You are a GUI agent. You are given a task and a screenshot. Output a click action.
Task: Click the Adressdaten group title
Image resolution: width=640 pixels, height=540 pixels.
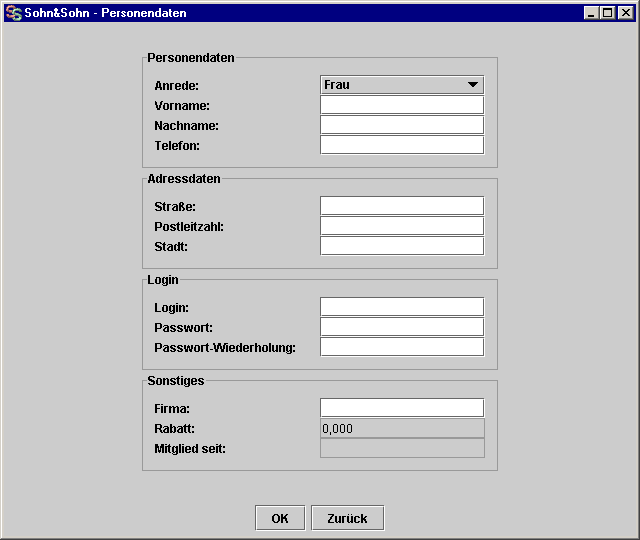click(184, 179)
